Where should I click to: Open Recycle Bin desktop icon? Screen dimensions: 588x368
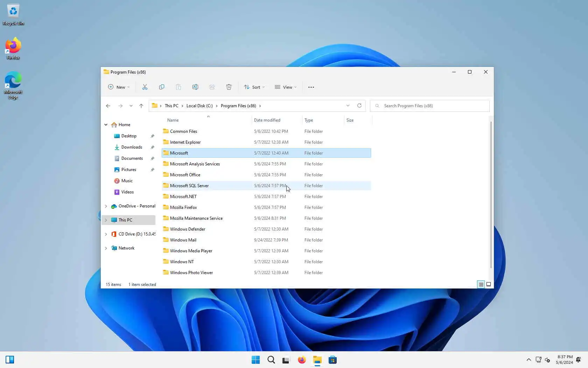pyautogui.click(x=13, y=15)
